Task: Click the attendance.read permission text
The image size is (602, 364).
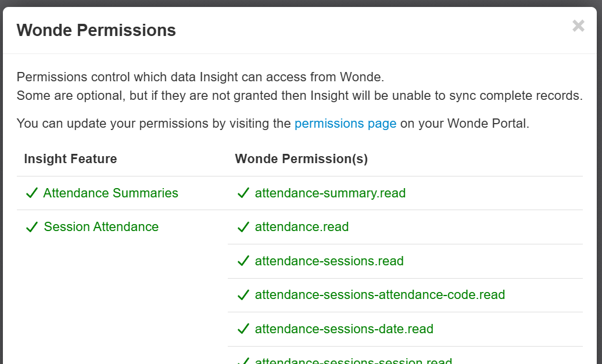Action: pyautogui.click(x=302, y=227)
